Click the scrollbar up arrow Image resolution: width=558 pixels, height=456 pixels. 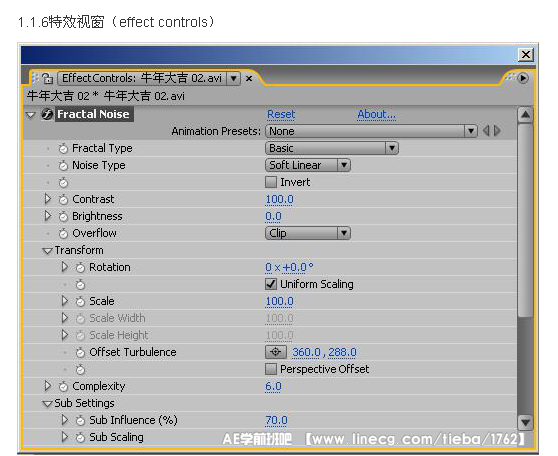(525, 115)
